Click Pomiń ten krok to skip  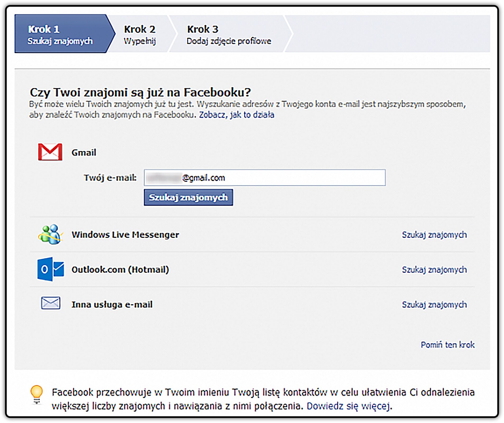point(448,345)
